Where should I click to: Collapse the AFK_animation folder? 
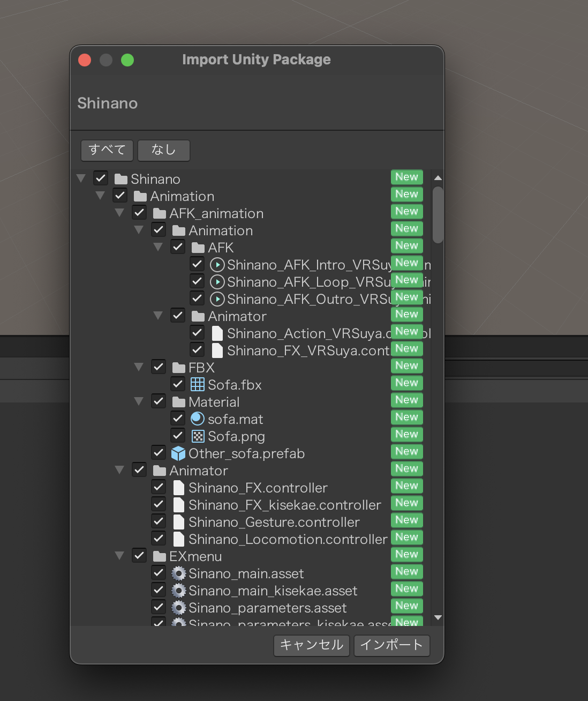pyautogui.click(x=119, y=213)
